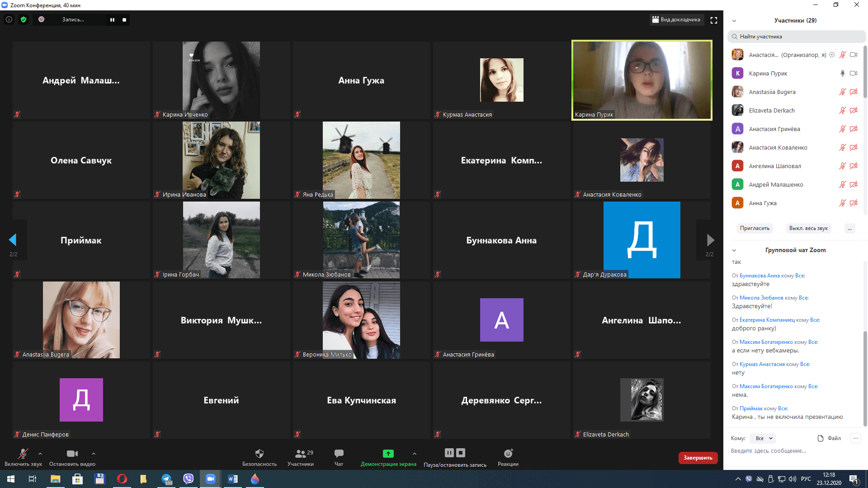
Task: Stop video (Остановить видео) camera toggle
Action: (72, 454)
